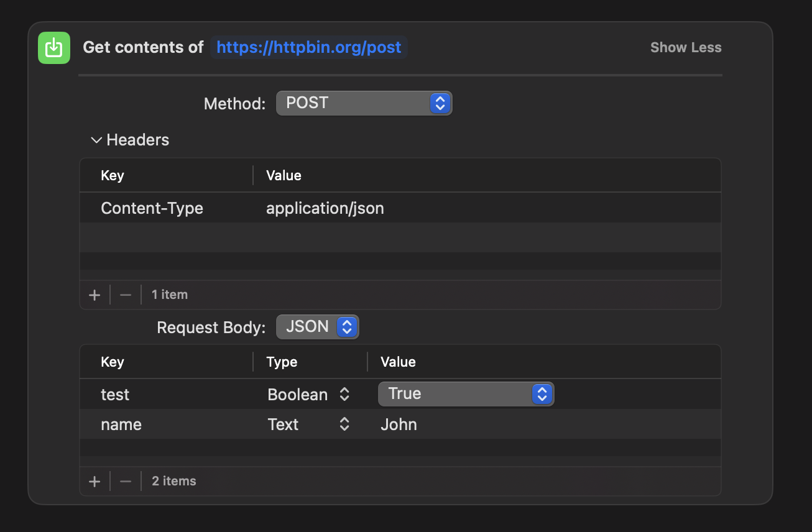The image size is (812, 532).
Task: Click the Type column header in body table
Action: (x=282, y=362)
